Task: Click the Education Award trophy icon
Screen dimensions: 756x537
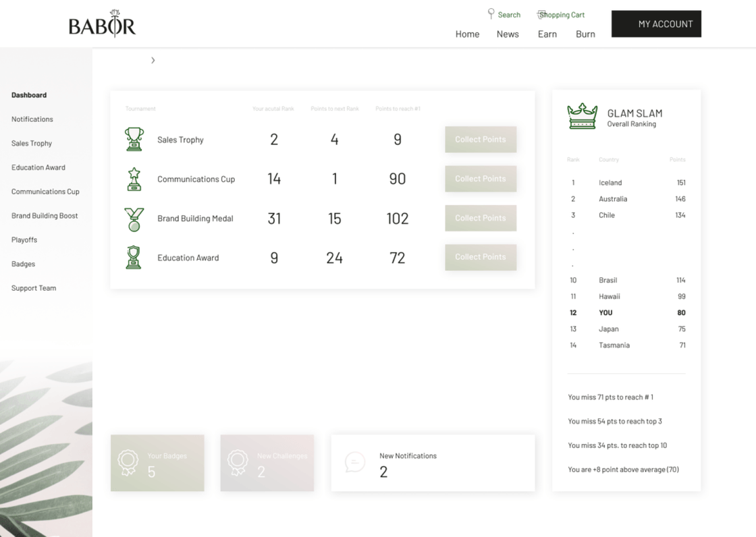Action: pyautogui.click(x=134, y=258)
